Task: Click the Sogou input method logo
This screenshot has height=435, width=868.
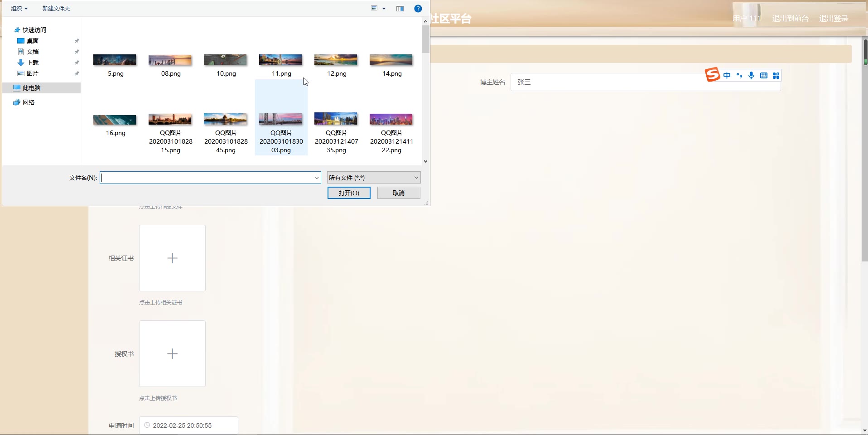Action: tap(713, 74)
